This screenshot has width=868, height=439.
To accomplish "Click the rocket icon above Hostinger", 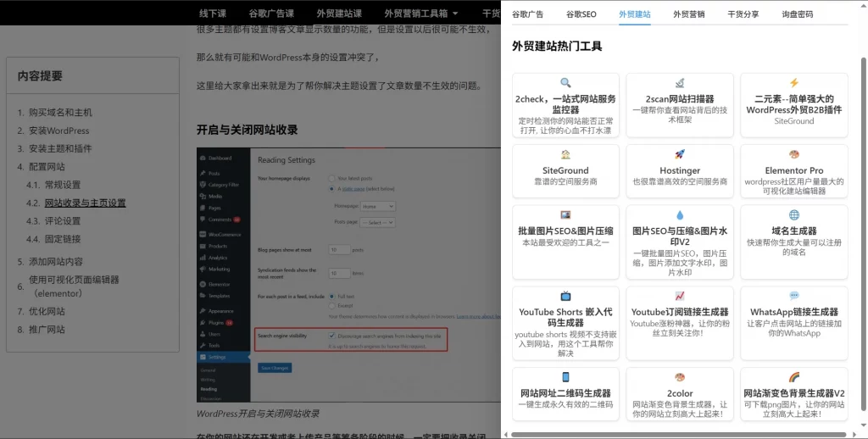I will tap(680, 154).
